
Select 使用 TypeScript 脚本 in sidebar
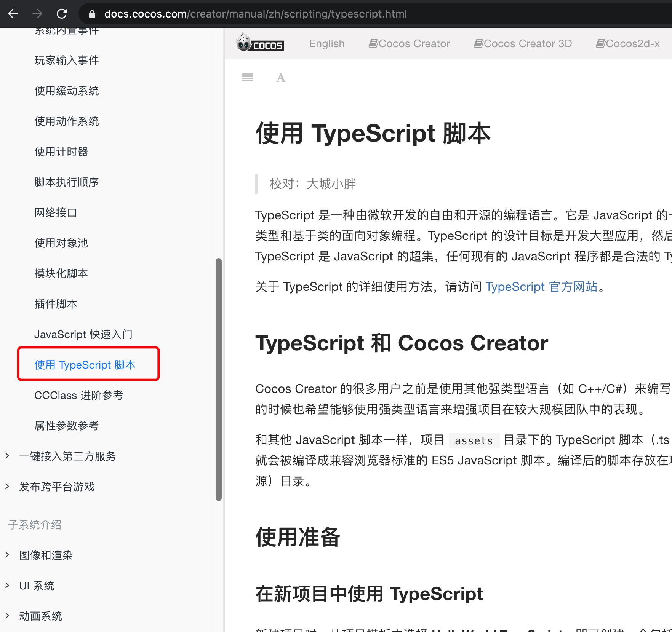coord(85,365)
